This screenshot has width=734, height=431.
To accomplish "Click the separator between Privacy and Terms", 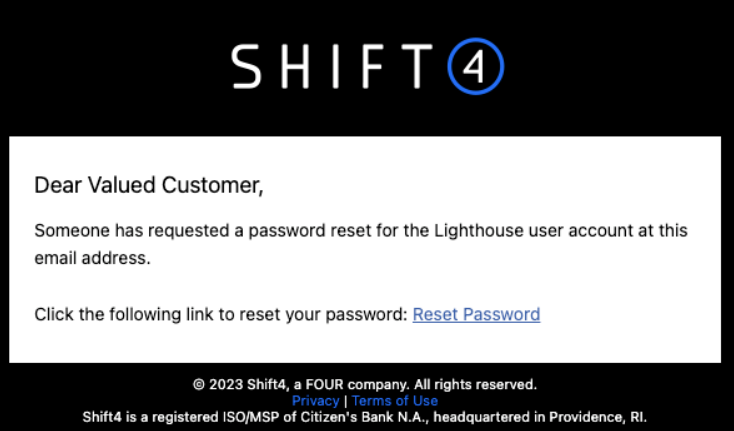I will [346, 401].
